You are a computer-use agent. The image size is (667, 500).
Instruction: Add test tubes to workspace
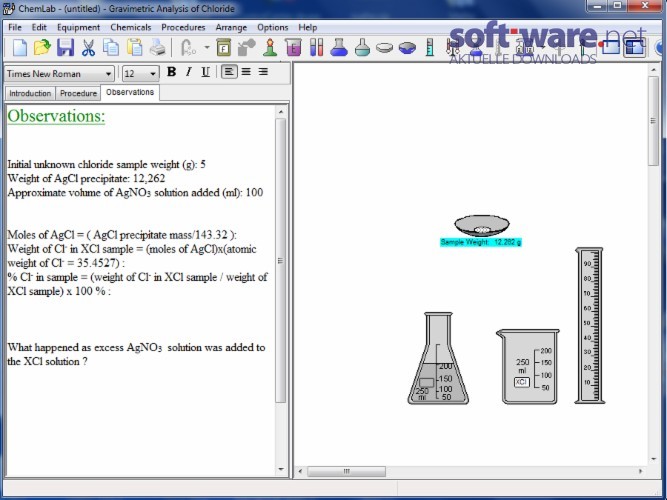[x=316, y=47]
